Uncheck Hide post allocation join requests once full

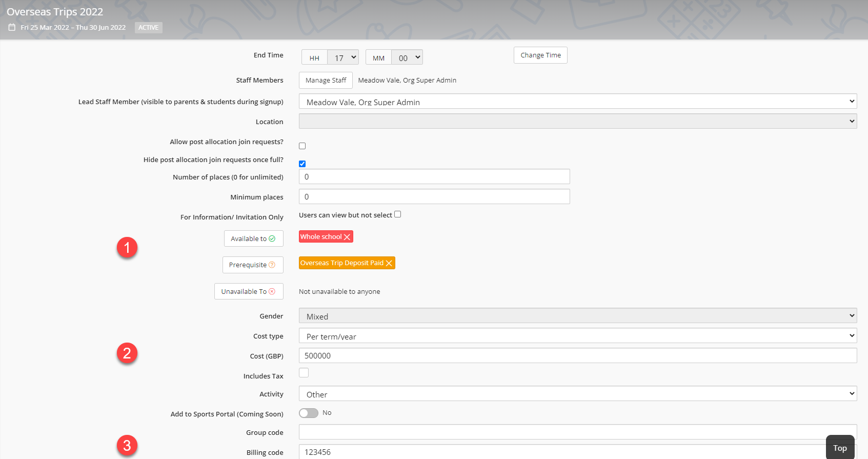(302, 164)
